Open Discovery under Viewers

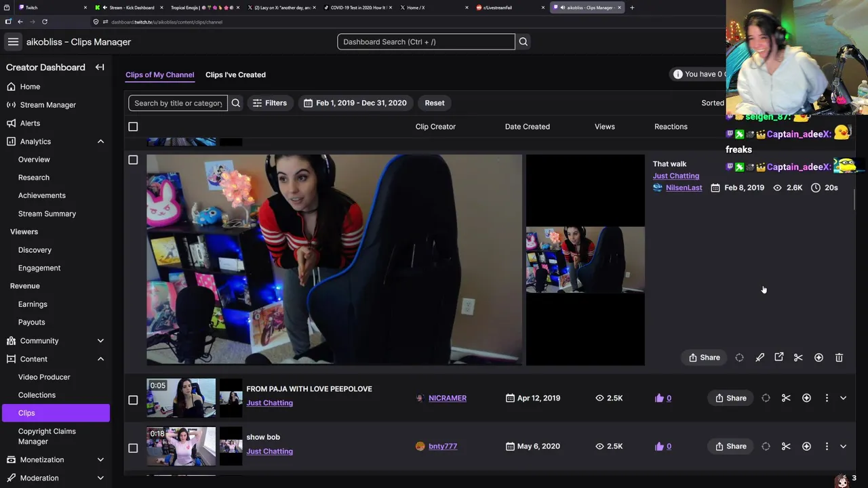(35, 250)
